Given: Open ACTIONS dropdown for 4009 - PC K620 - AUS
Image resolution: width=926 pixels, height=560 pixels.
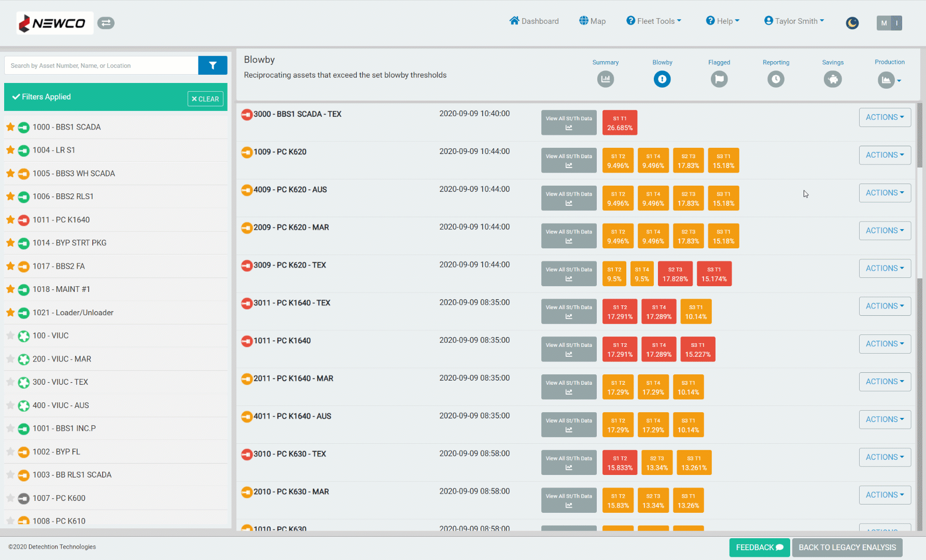Looking at the screenshot, I should (885, 193).
